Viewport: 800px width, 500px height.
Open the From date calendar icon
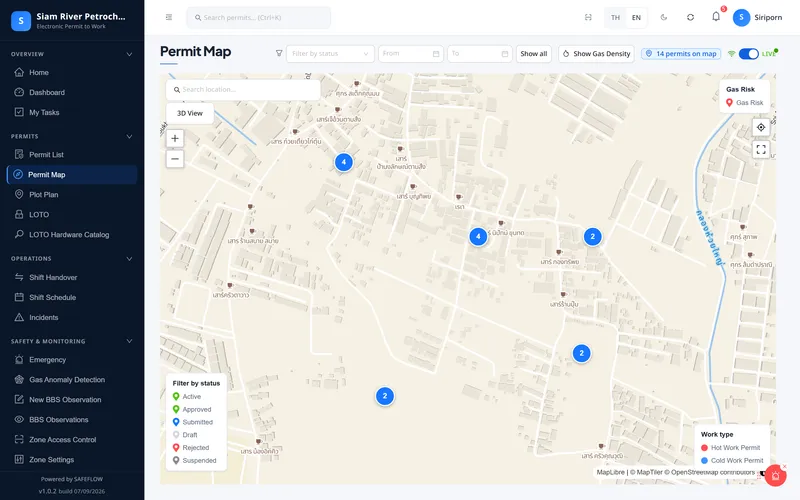point(436,54)
